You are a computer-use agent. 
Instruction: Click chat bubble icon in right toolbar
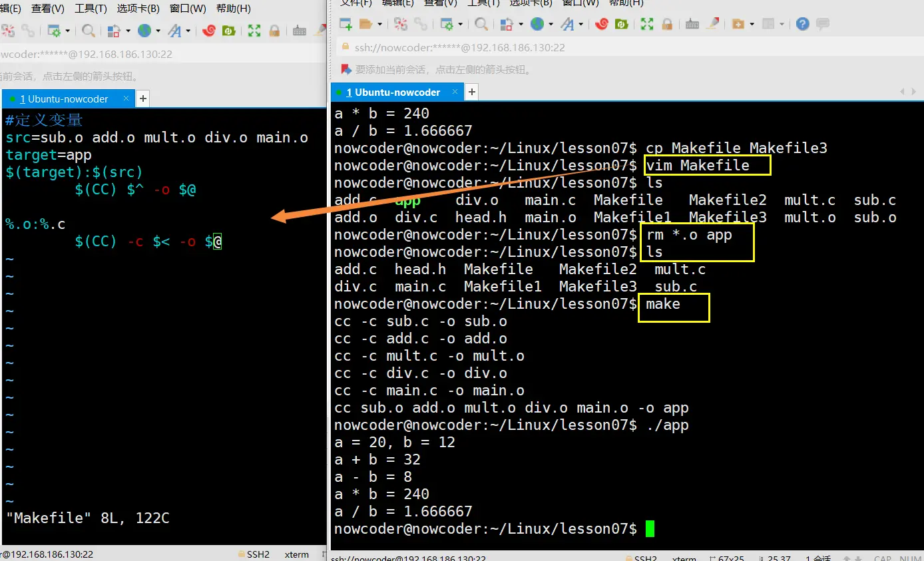[x=823, y=25]
